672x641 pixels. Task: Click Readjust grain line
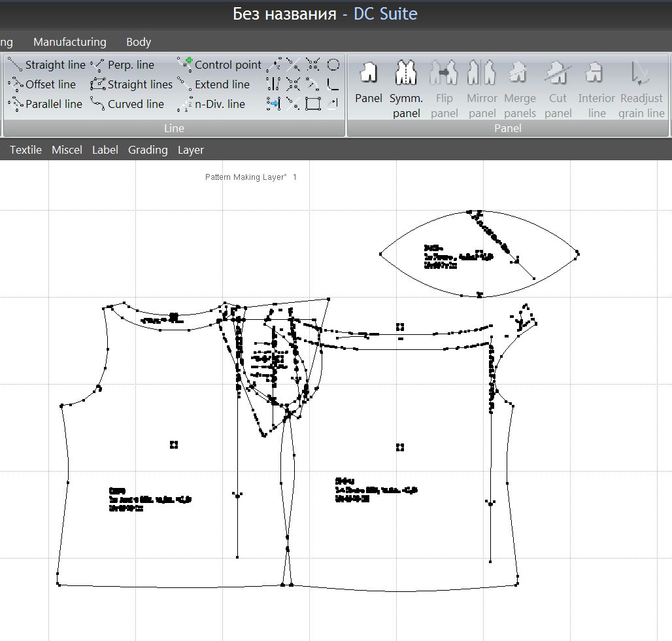click(641, 88)
